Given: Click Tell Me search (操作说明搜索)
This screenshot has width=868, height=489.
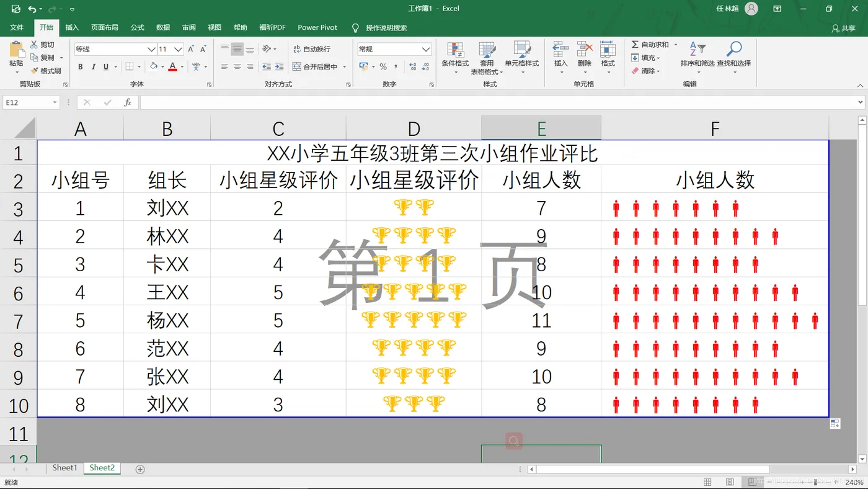Looking at the screenshot, I should (x=379, y=27).
